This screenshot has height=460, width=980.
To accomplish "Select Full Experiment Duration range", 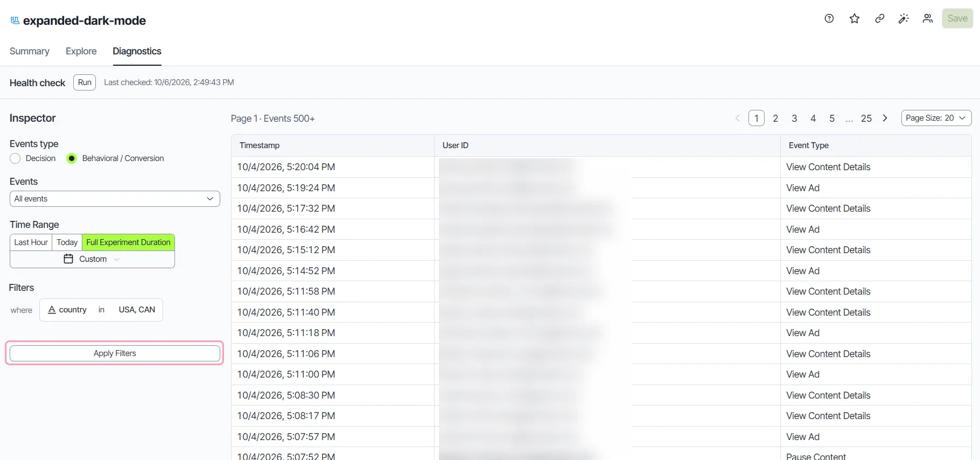I will tap(128, 242).
